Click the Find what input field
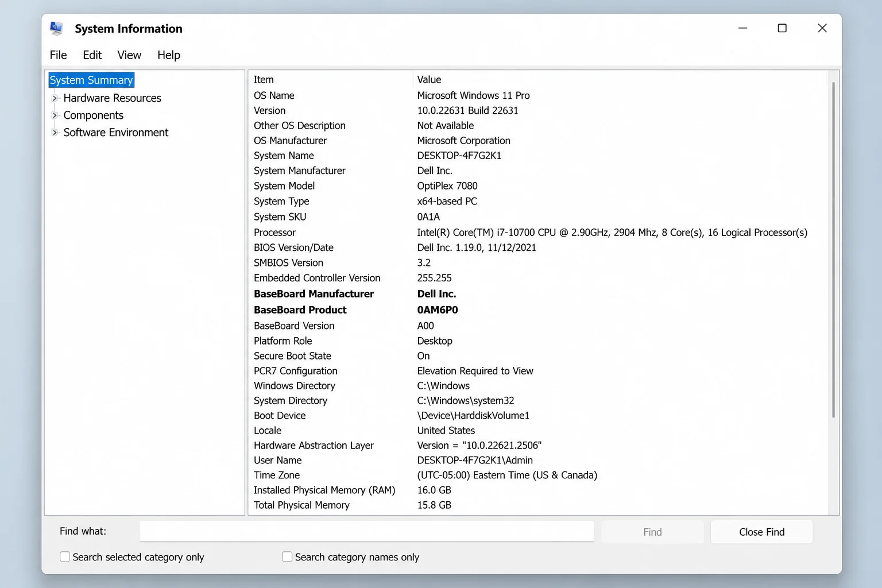882x588 pixels. click(x=367, y=532)
